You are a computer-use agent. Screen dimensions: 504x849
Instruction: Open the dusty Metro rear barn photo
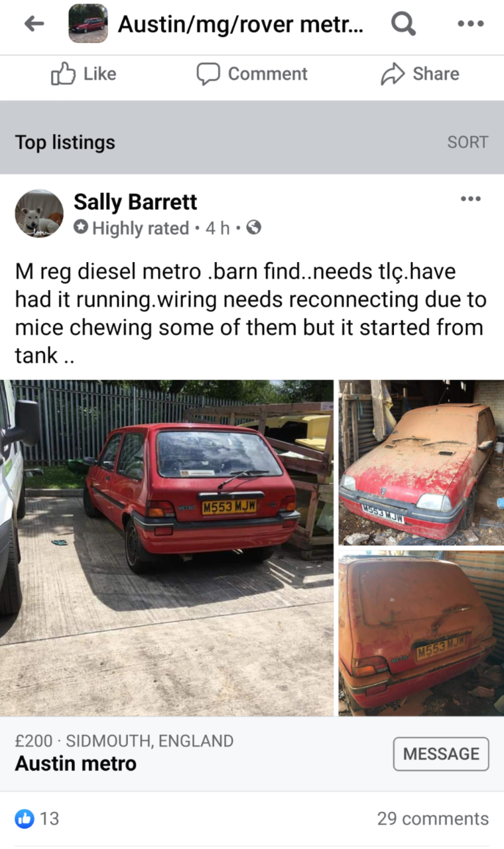pyautogui.click(x=421, y=633)
